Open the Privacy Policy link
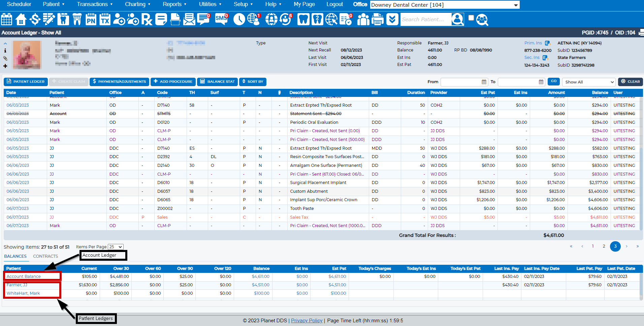Image resolution: width=644 pixels, height=326 pixels. tap(307, 320)
